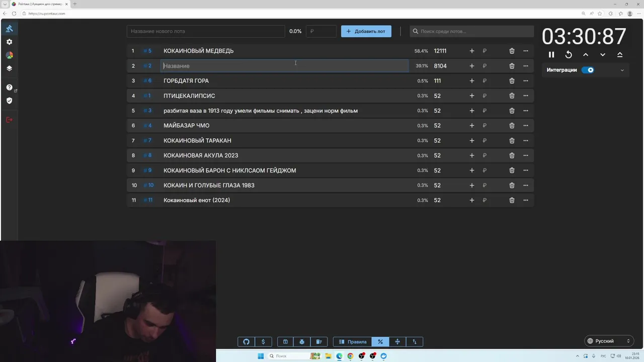
Task: Click the Windows Start button
Action: coord(261,356)
